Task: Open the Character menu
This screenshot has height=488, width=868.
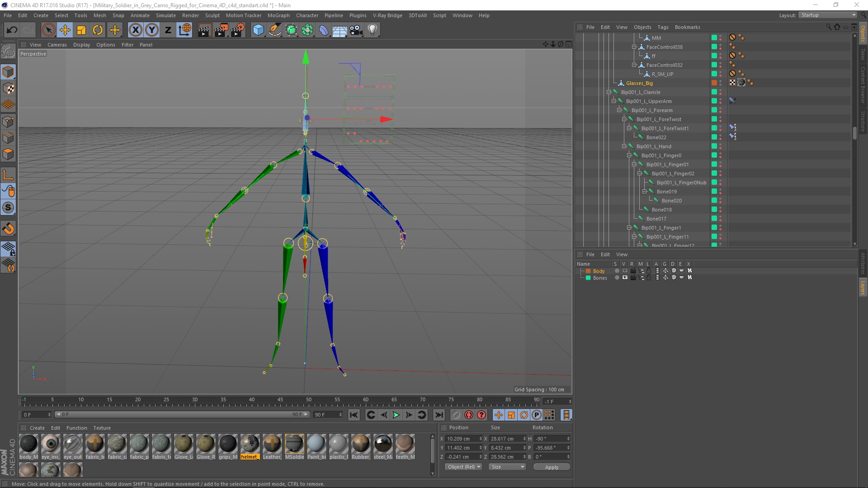Action: click(x=307, y=15)
